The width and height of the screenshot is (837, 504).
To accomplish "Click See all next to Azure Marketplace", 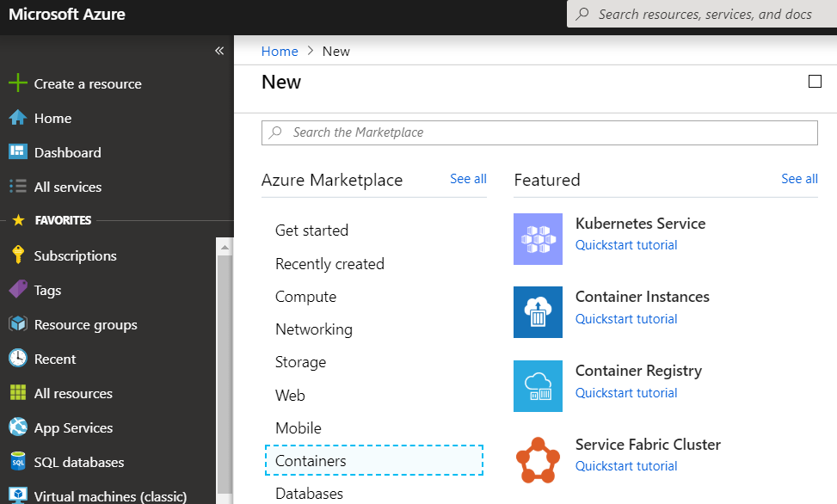I will (468, 179).
